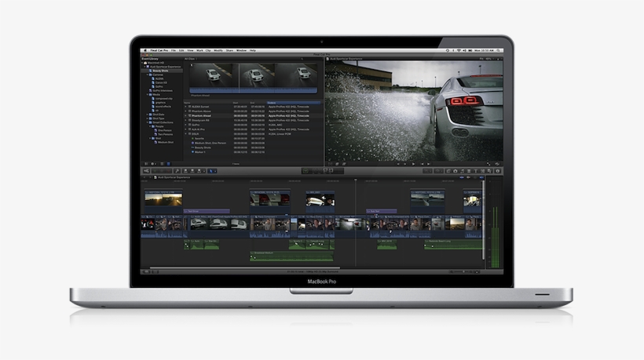Click the Spotlight search icon in menu bar

(x=498, y=50)
